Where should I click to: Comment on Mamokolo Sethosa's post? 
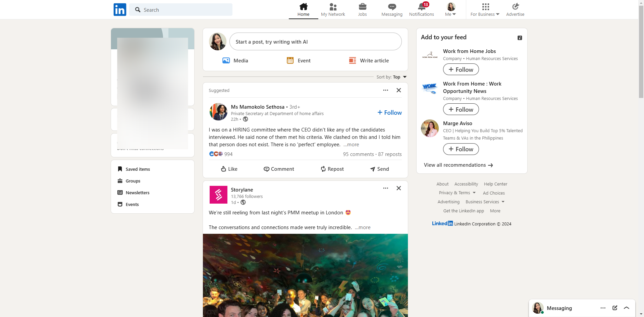pos(279,169)
